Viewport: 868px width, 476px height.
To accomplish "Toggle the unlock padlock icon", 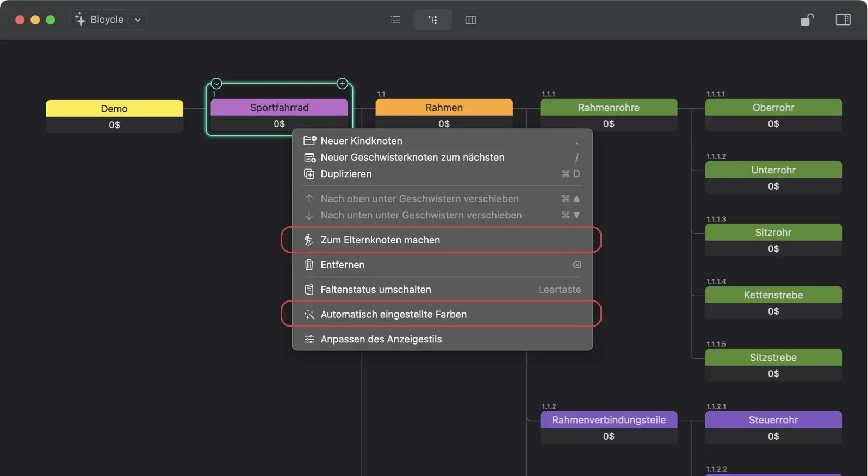I will 807,20.
